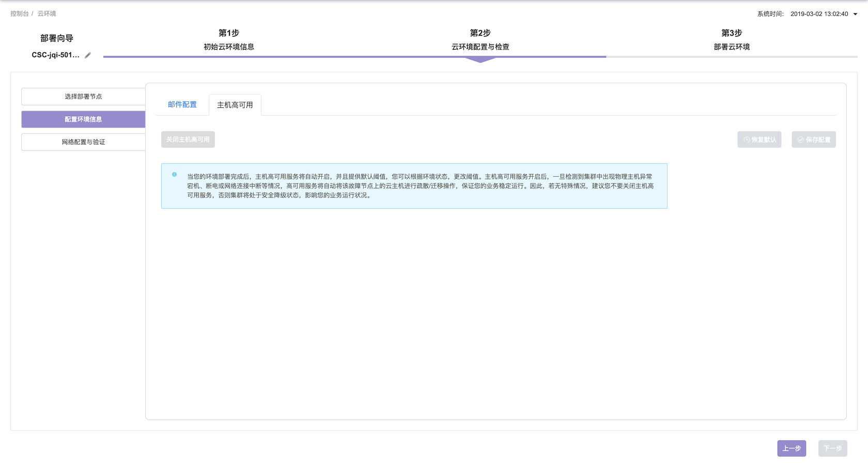Screen dimensions: 868x467
Task: Click the CSC-jqi-501 environment name
Action: click(55, 55)
